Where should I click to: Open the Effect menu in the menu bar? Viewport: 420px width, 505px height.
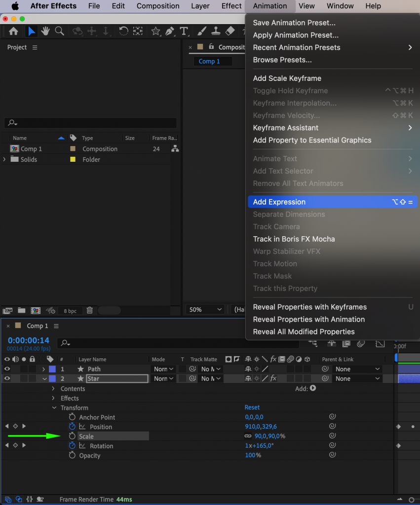point(230,6)
